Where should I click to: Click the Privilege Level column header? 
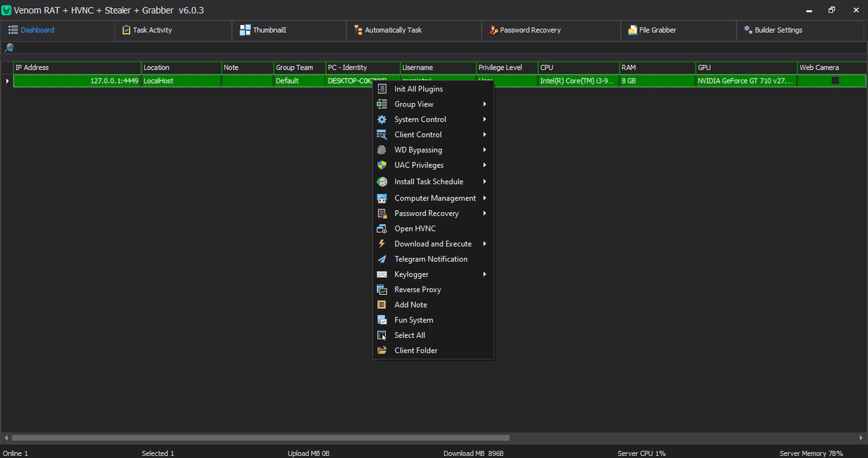(x=507, y=68)
